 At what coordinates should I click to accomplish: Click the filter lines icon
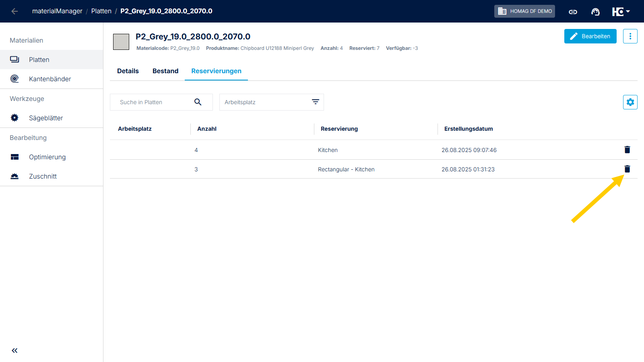tap(316, 102)
